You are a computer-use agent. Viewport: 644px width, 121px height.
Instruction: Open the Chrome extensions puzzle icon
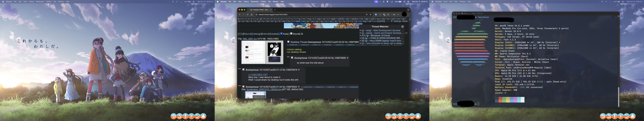(388, 15)
